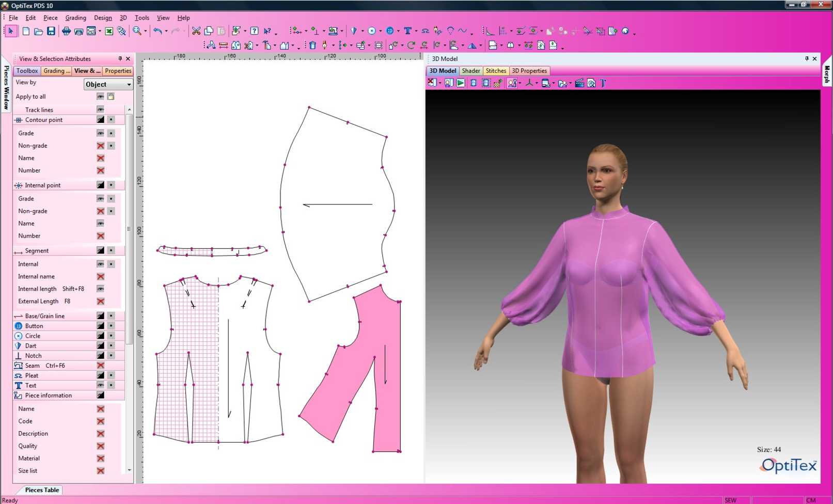The image size is (833, 504).
Task: Open the Zoom tool dropdown arrow
Action: tap(146, 31)
